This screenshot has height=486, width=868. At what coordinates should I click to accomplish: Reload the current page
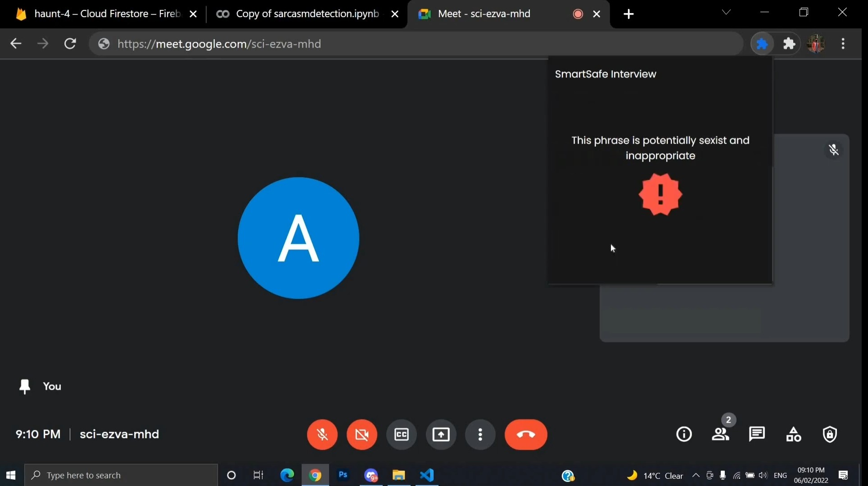click(x=70, y=44)
